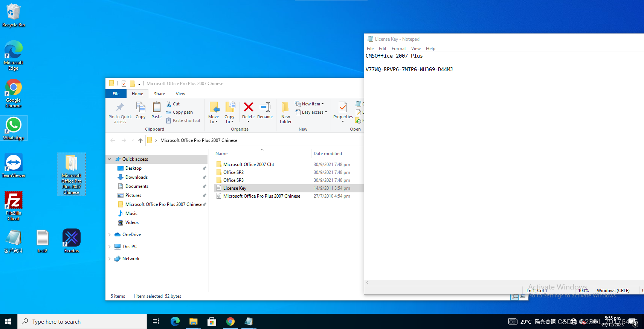Click the Paste button in ribbon

156,110
